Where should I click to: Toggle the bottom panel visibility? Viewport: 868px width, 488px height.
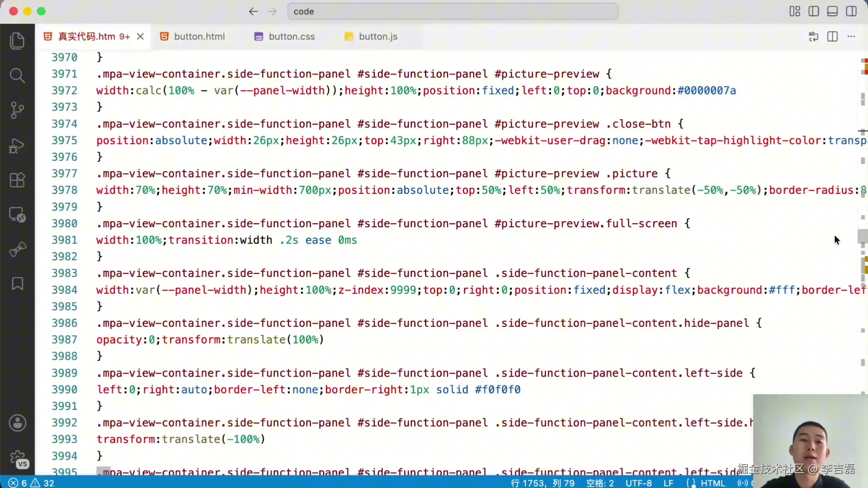point(832,11)
